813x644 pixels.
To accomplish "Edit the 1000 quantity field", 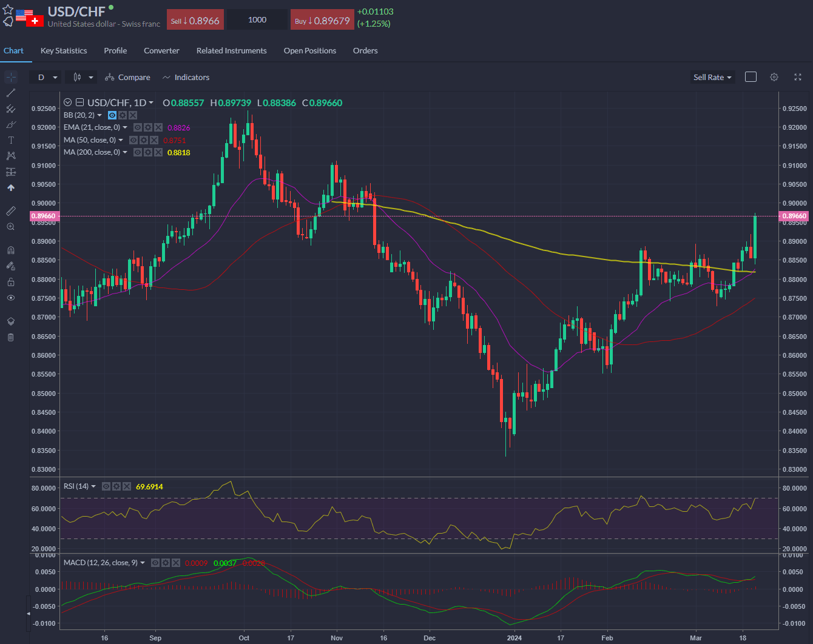I will tap(257, 20).
